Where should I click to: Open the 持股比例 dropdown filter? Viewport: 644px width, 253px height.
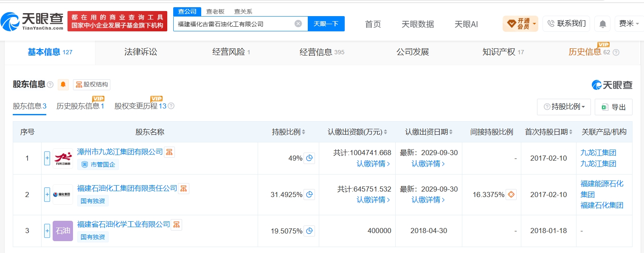[564, 107]
